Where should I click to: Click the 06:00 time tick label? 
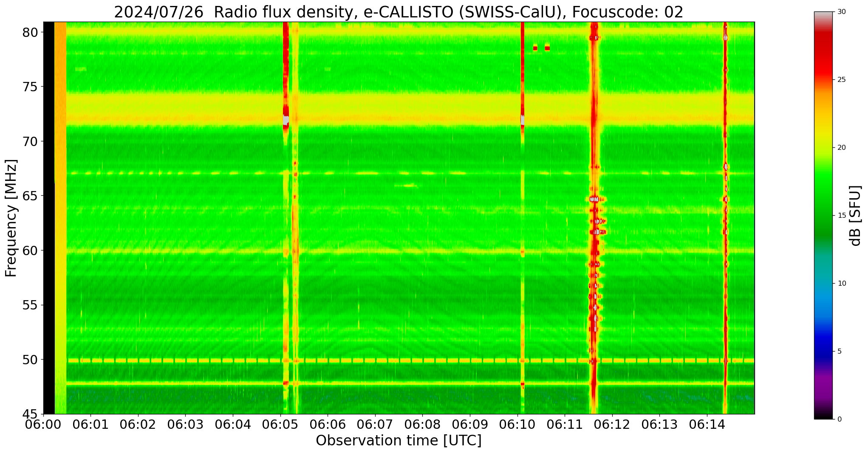[x=43, y=425]
